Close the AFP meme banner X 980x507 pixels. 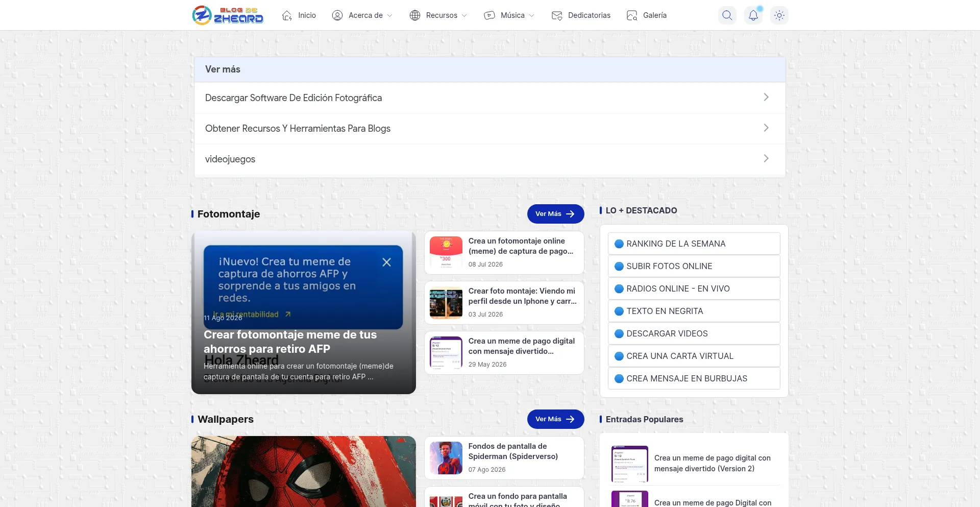387,262
